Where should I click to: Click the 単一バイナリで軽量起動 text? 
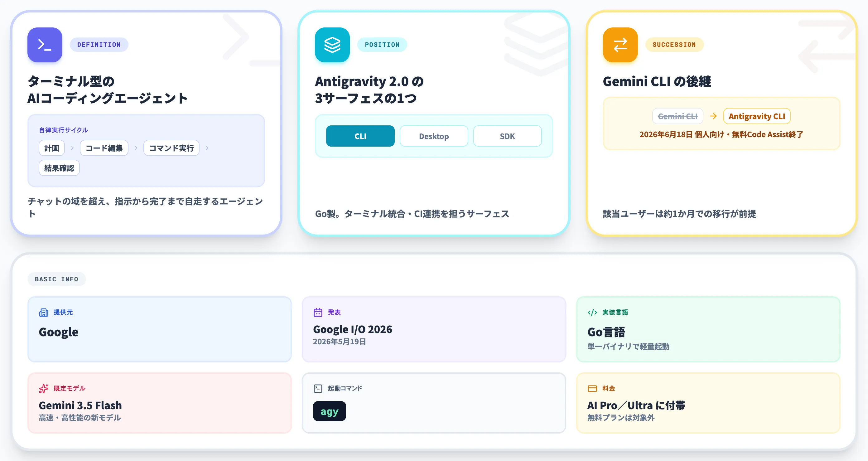[629, 347]
